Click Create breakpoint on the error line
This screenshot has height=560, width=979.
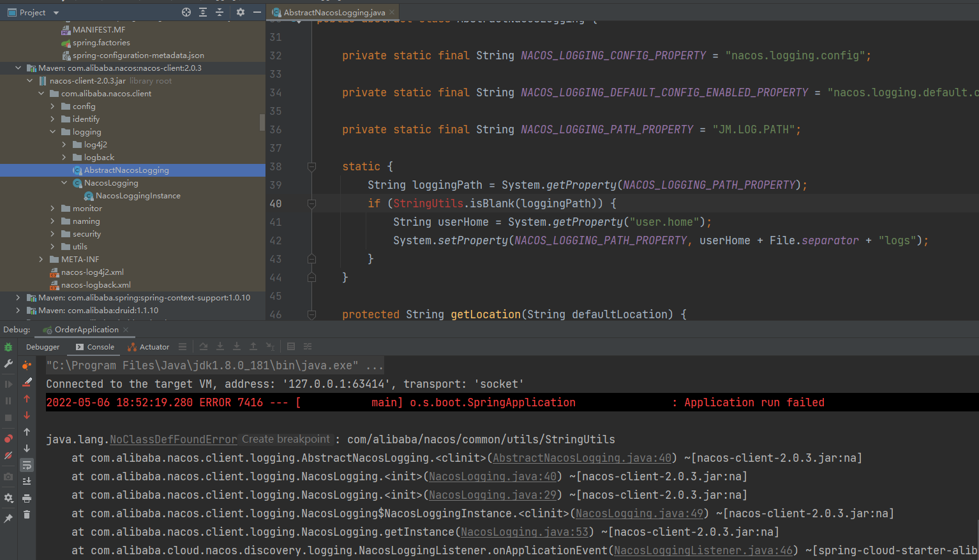point(286,439)
